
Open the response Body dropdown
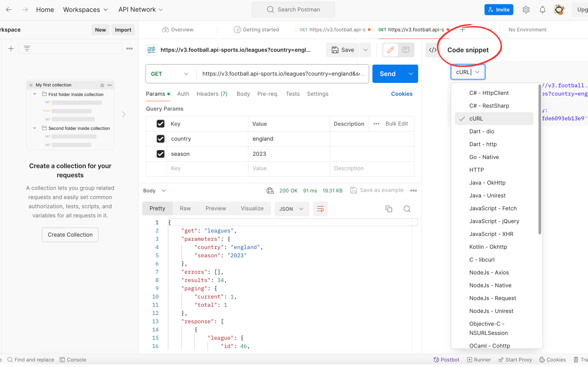(x=154, y=190)
